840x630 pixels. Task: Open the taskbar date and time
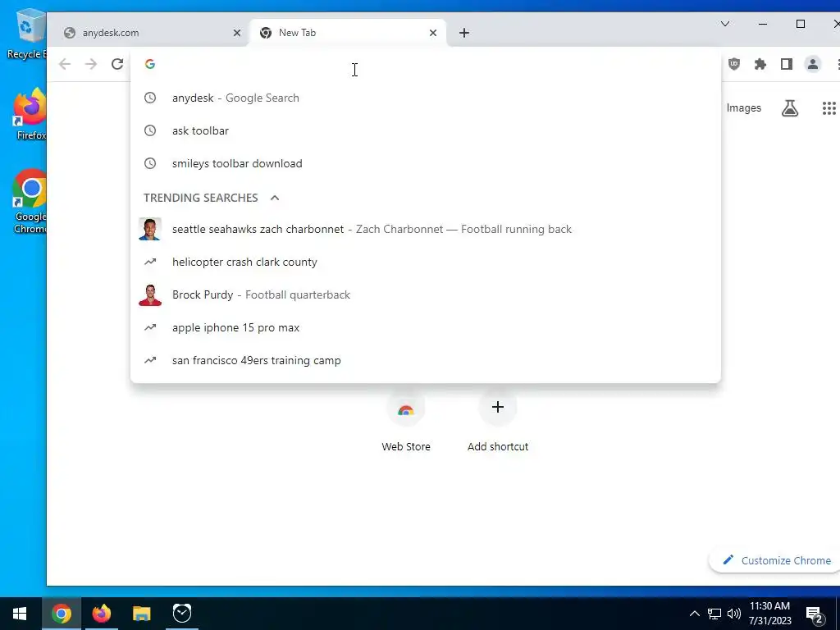769,614
